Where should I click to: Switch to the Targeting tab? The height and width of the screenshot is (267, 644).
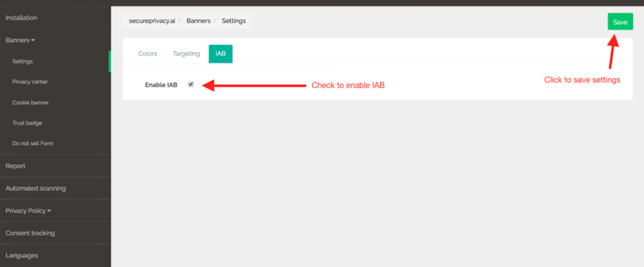(x=186, y=53)
